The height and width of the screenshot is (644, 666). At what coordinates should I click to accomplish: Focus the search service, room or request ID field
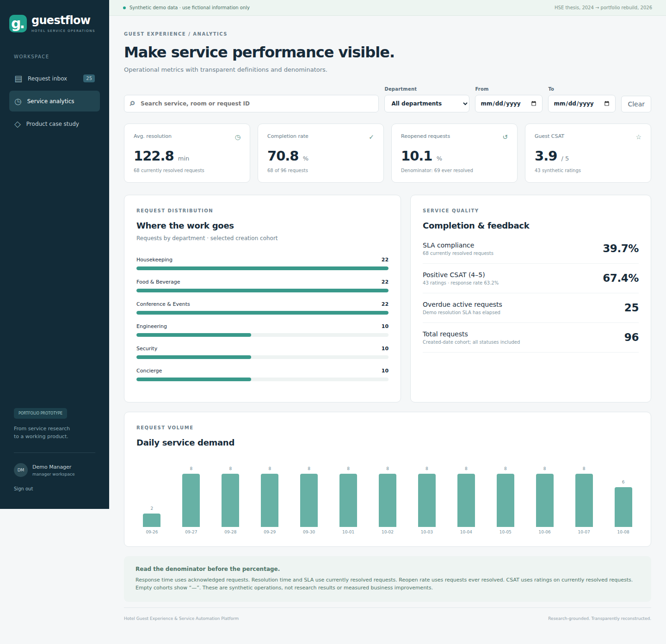coord(251,104)
